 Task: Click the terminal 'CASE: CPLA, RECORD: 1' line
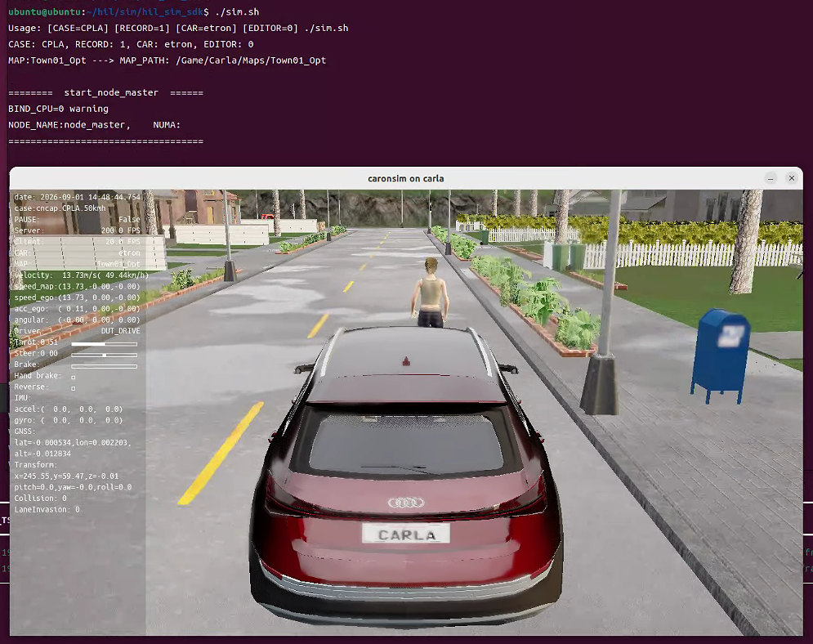click(131, 44)
